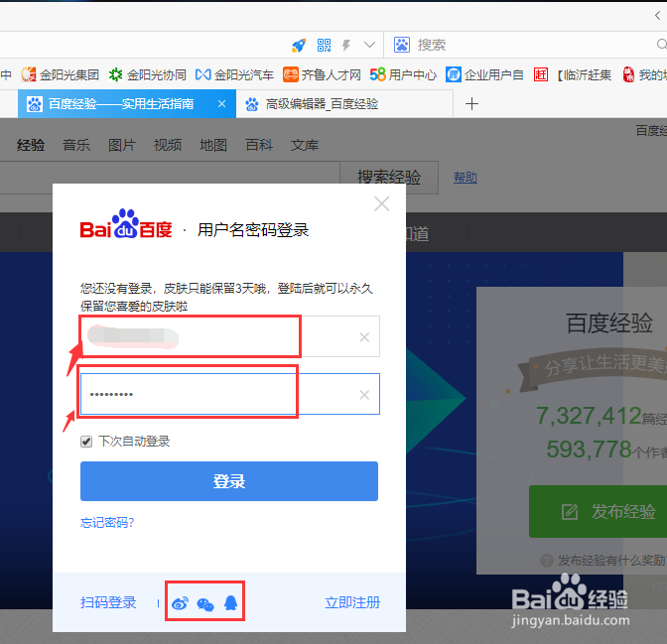Click the 搜索经验 search button
This screenshot has width=667, height=644.
(389, 177)
